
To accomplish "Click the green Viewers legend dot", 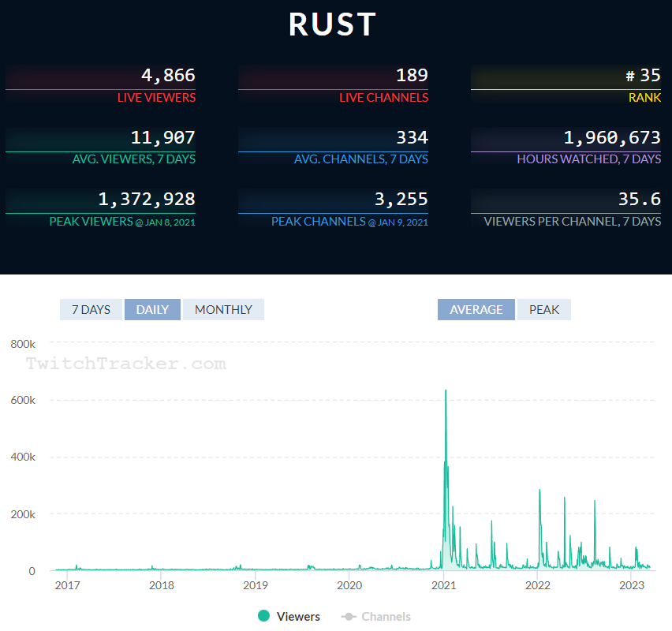I will point(263,616).
